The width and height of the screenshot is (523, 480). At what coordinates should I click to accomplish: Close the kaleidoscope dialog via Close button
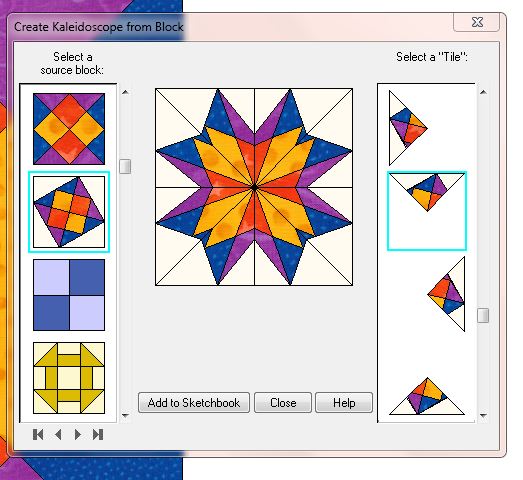pyautogui.click(x=283, y=403)
